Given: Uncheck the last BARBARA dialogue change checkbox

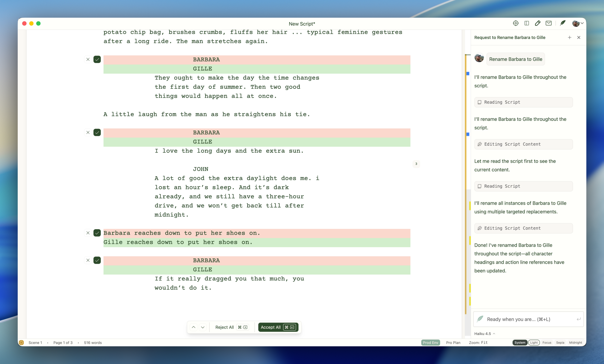Looking at the screenshot, I should 97,260.
